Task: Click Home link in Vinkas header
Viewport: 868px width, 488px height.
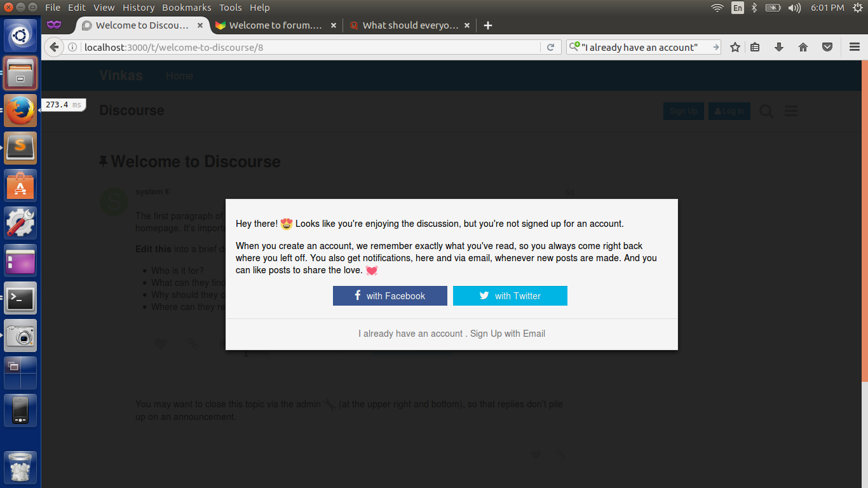Action: 179,76
